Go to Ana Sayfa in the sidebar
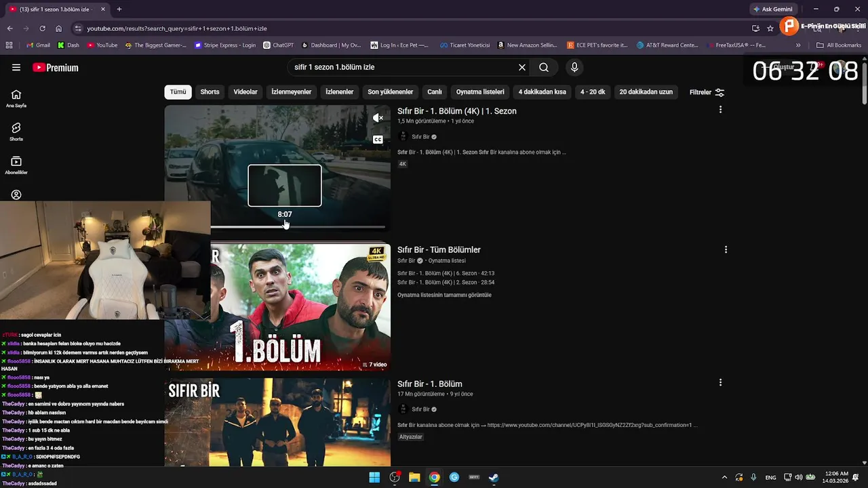Image resolution: width=868 pixels, height=488 pixels. tap(16, 98)
